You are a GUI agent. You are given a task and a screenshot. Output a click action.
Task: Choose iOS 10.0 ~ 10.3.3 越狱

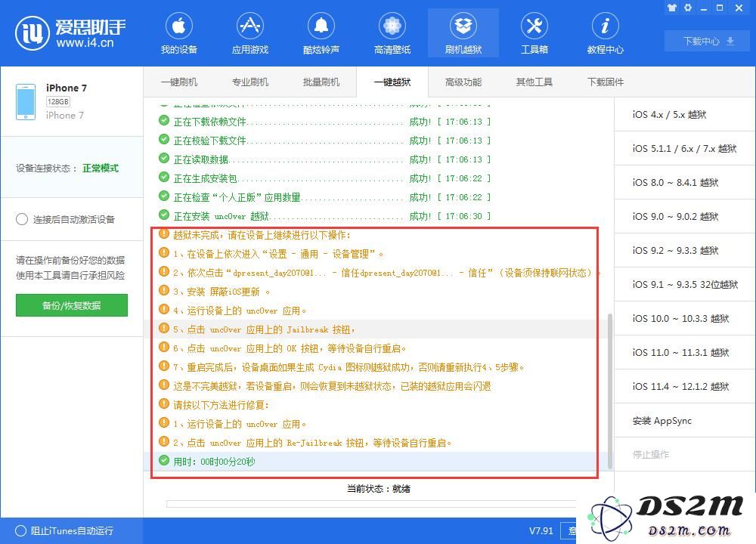coord(685,319)
